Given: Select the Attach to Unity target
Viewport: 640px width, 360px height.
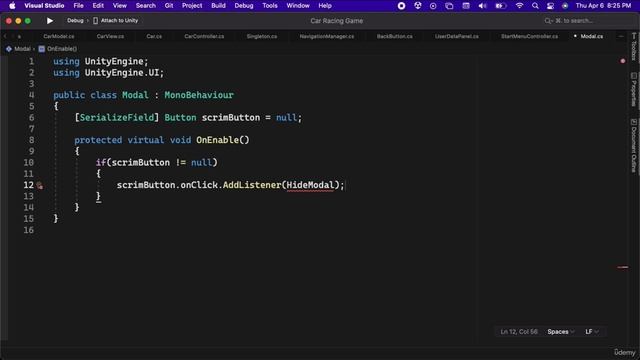Looking at the screenshot, I should (x=116, y=20).
